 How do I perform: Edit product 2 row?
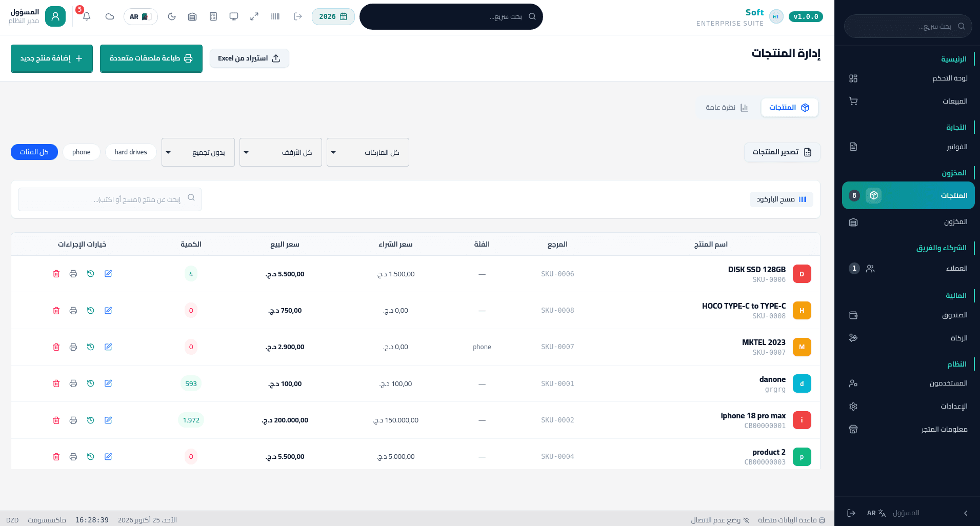(108, 457)
